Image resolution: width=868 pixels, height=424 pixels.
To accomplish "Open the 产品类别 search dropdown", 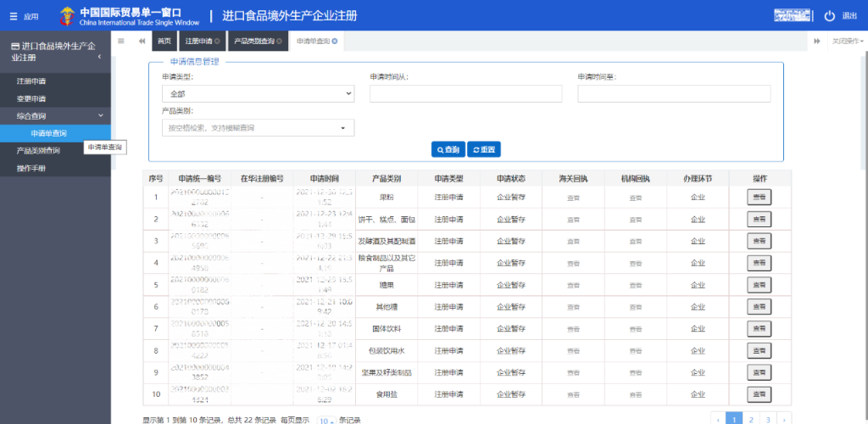I will (x=258, y=128).
